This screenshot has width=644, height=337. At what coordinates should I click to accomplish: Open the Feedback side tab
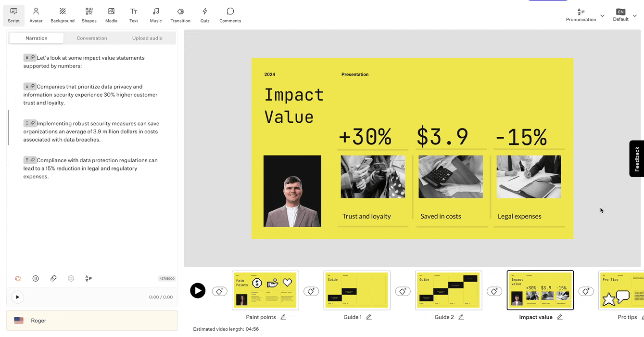pos(637,159)
